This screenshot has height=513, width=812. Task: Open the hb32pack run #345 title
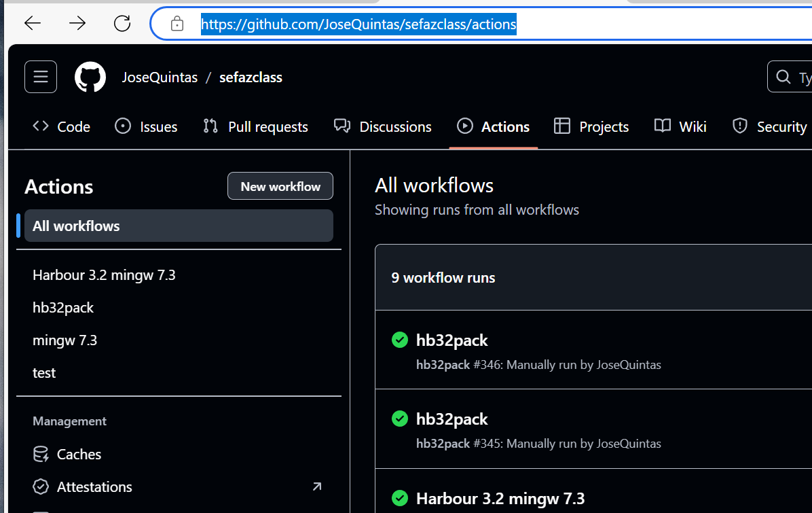click(452, 419)
